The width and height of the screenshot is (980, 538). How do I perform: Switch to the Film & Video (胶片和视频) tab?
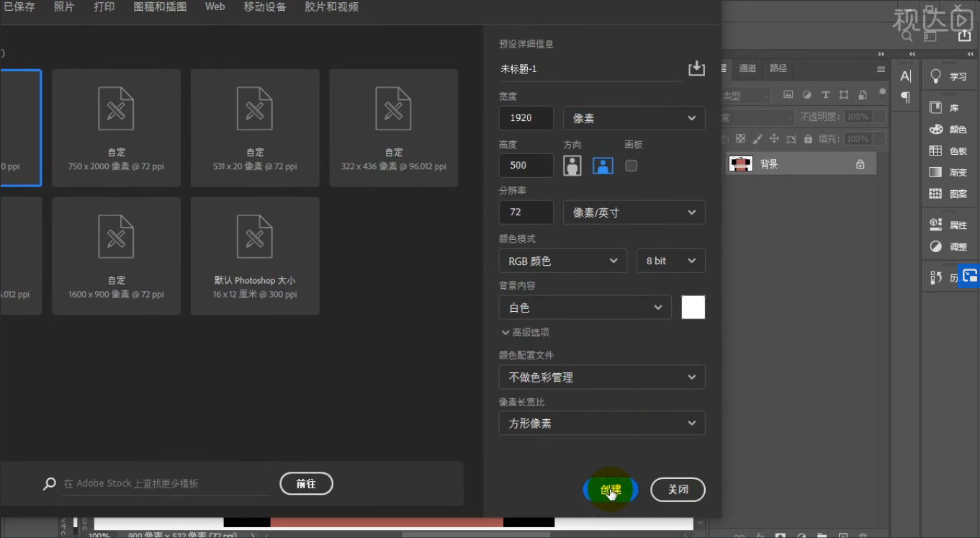point(331,7)
